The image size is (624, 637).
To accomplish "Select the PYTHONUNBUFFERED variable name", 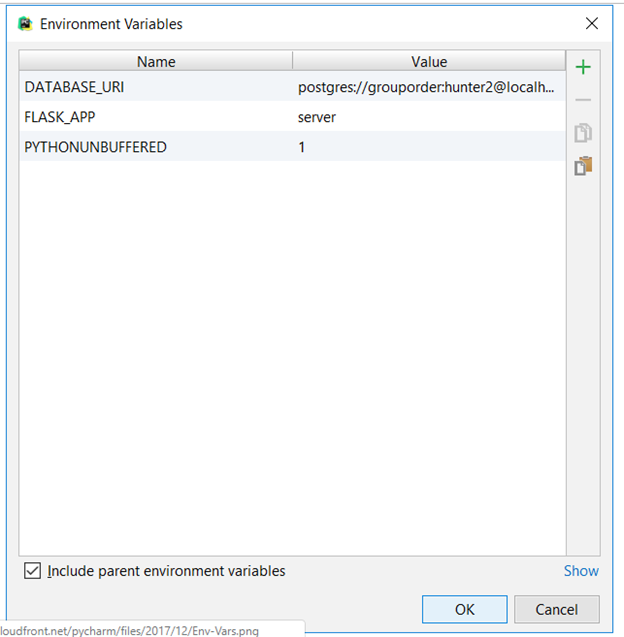I will click(x=95, y=147).
